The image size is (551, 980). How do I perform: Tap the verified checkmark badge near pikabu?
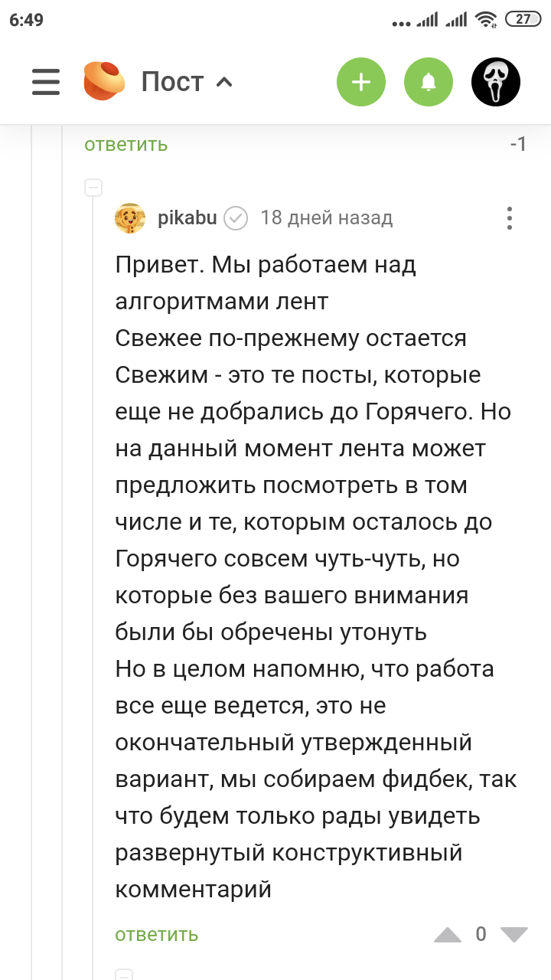point(236,218)
